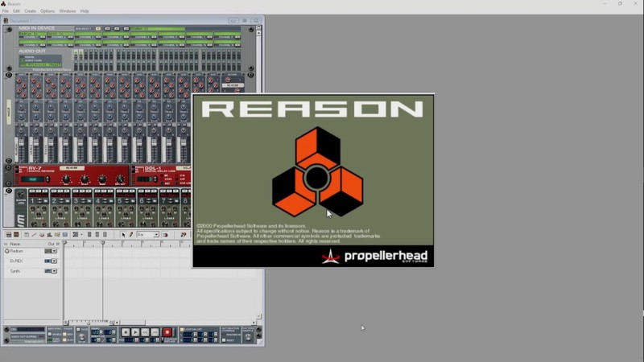644x362 pixels.
Task: Click the red Record button
Action: coord(167,332)
